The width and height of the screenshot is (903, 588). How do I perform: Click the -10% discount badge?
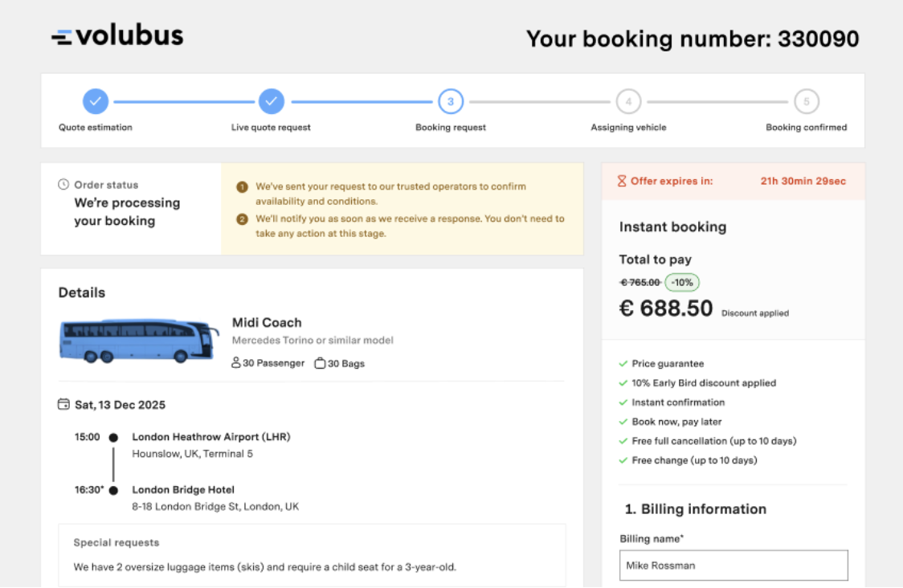point(682,283)
